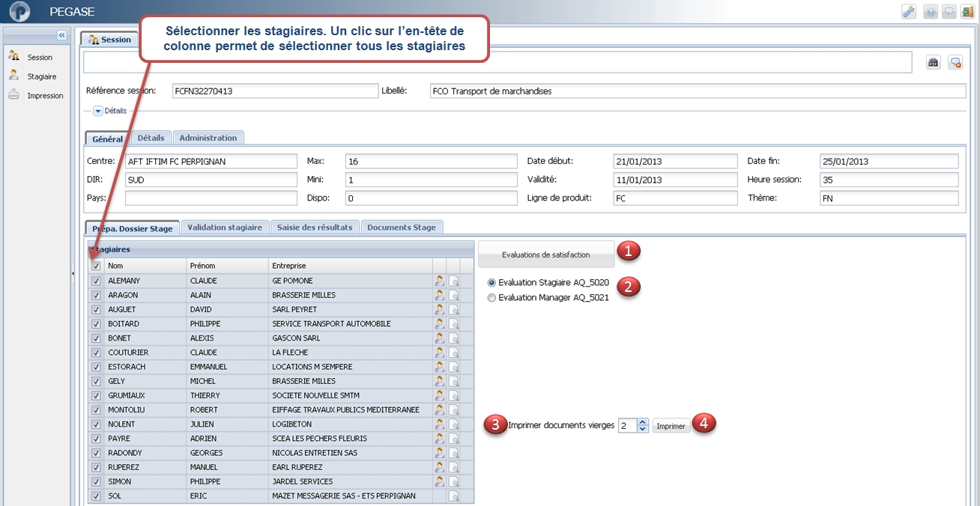This screenshot has width=980, height=506.
Task: Toggle the checkbox for ESTORACH
Action: (96, 367)
